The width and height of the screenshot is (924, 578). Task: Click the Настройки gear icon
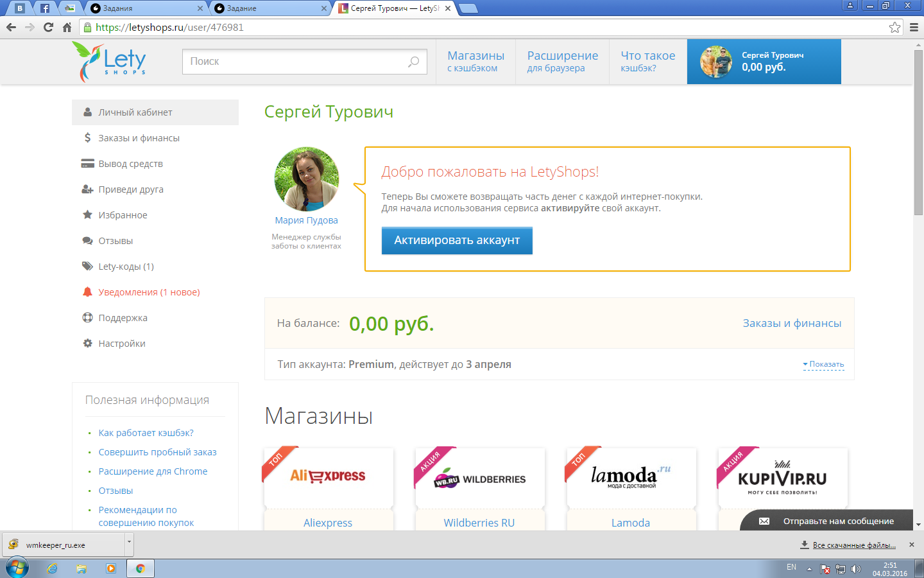87,343
